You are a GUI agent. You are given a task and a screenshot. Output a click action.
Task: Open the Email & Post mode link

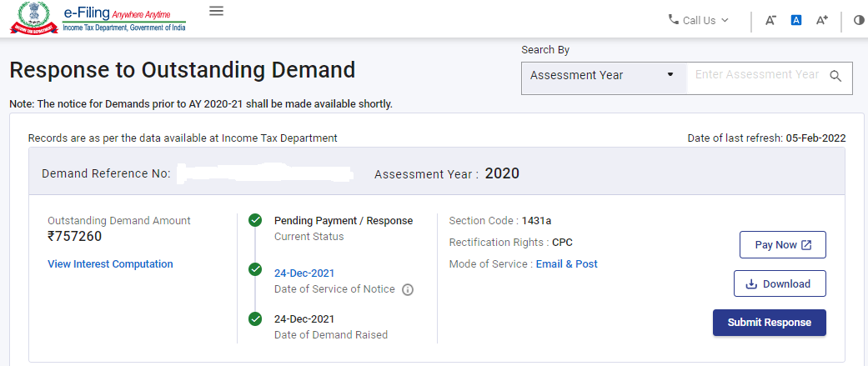point(567,264)
